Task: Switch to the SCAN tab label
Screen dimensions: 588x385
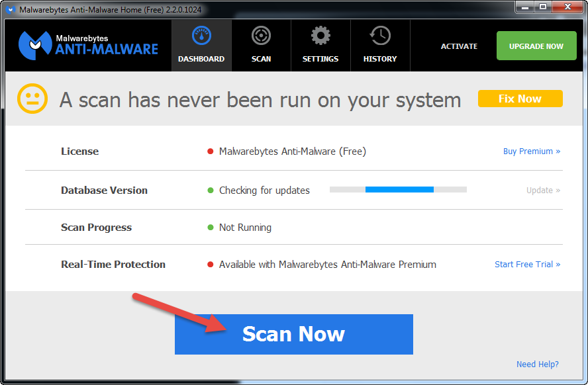Action: [261, 59]
